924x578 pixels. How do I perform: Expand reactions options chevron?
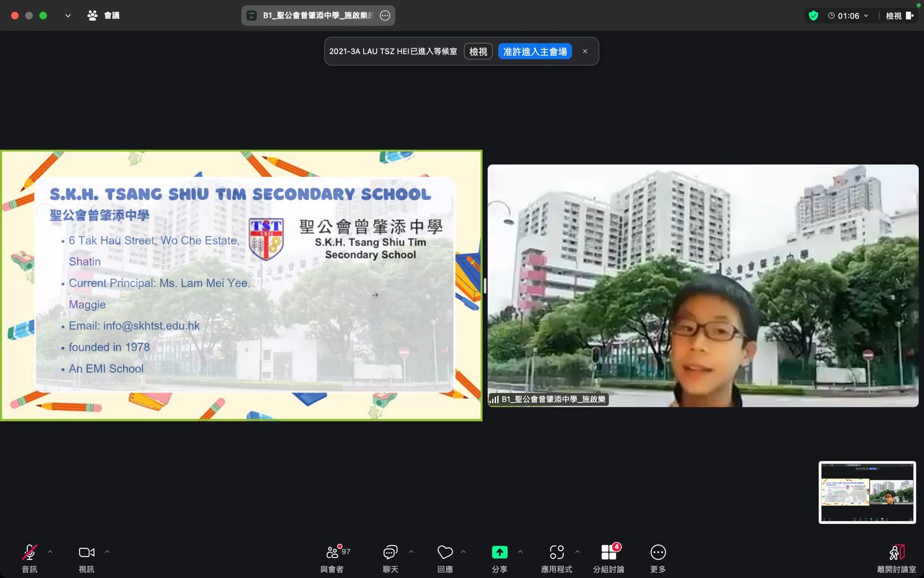point(463,552)
